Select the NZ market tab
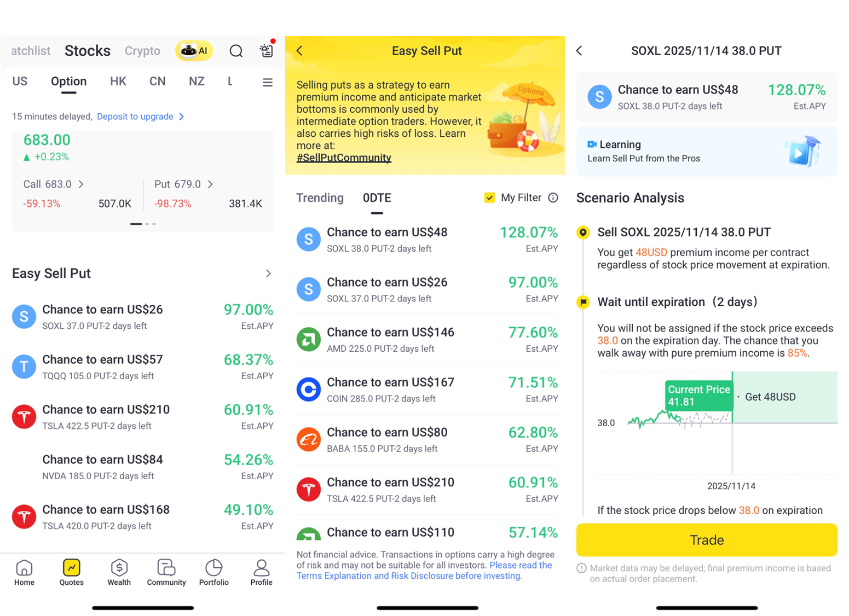Screen dimensions: 849x616 [x=197, y=82]
